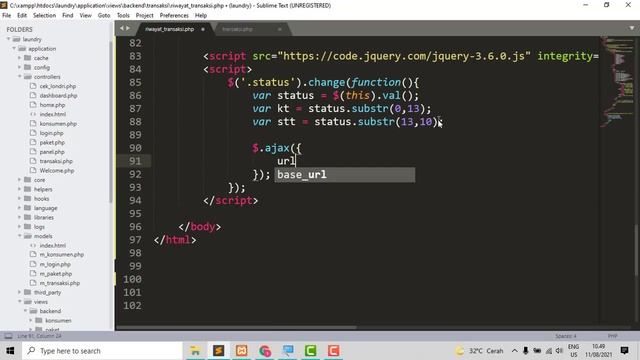The height and width of the screenshot is (360, 640).
Task: Open the View menu
Action: pyautogui.click(x=85, y=15)
